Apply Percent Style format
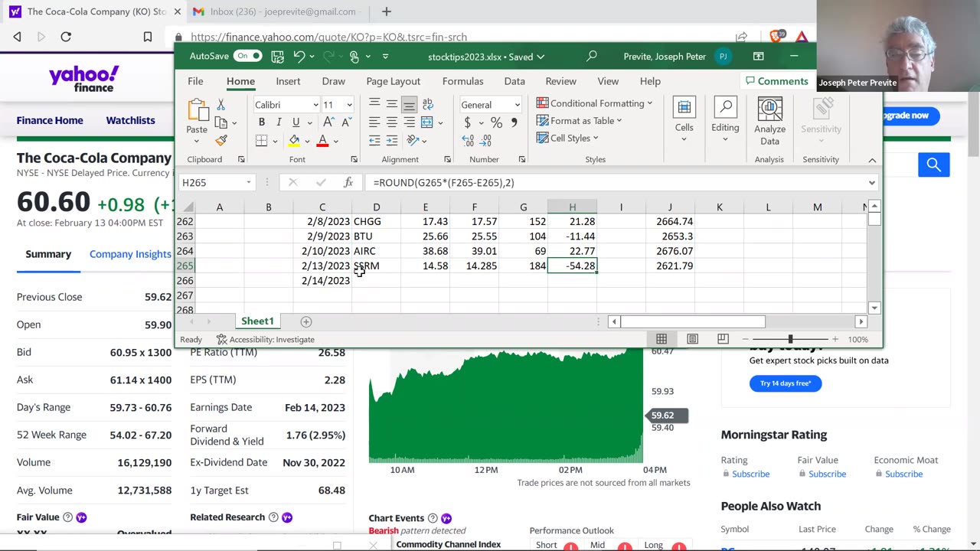 point(496,122)
